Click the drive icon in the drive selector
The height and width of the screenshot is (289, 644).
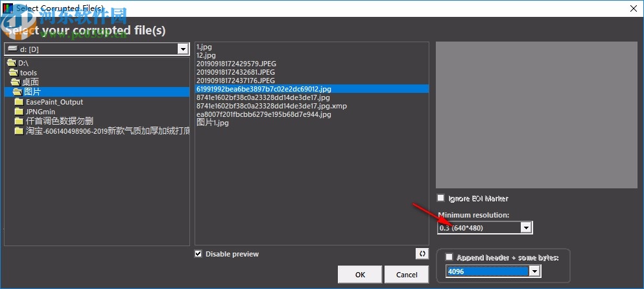click(x=13, y=49)
